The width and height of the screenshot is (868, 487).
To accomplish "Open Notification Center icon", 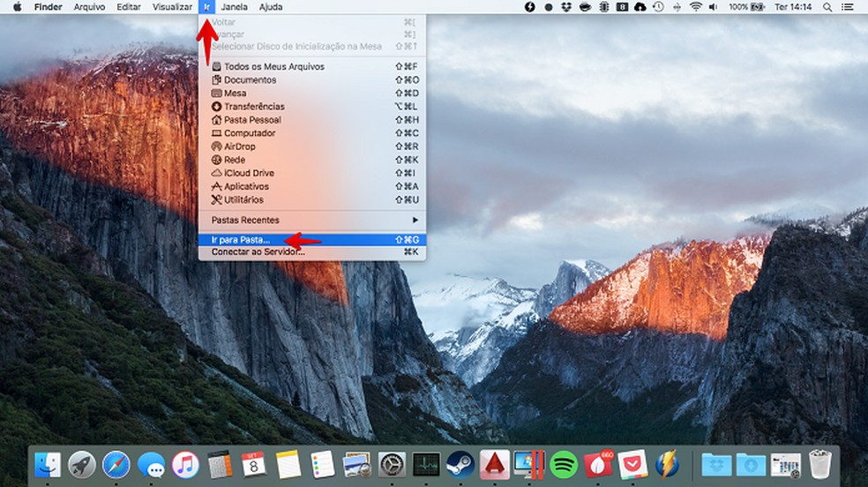I will pos(847,7).
